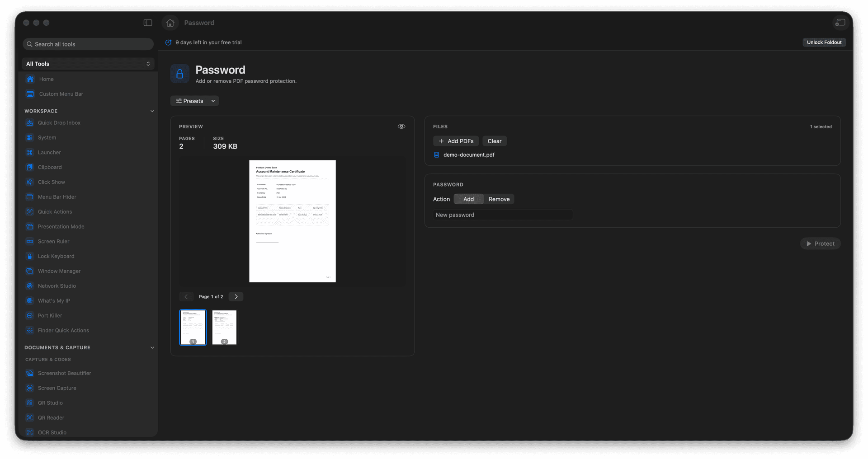868x459 pixels.
Task: Select page 2 thumbnail
Action: pos(224,328)
